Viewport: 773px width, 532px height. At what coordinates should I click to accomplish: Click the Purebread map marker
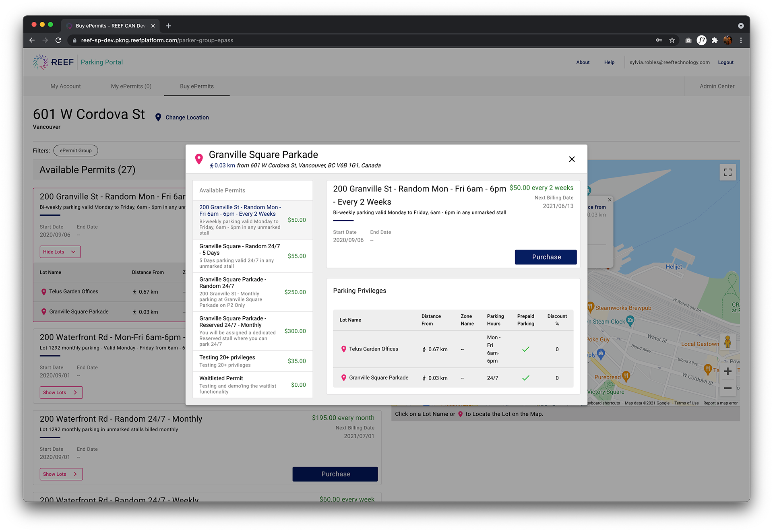(x=626, y=376)
